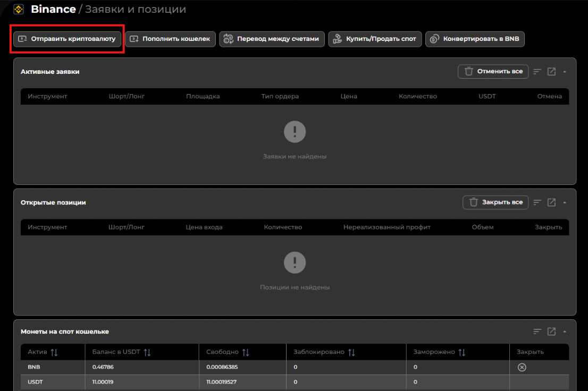Viewport: 588px width, 391px height.
Task: Cancel all orders with Отменить все
Action: click(493, 71)
